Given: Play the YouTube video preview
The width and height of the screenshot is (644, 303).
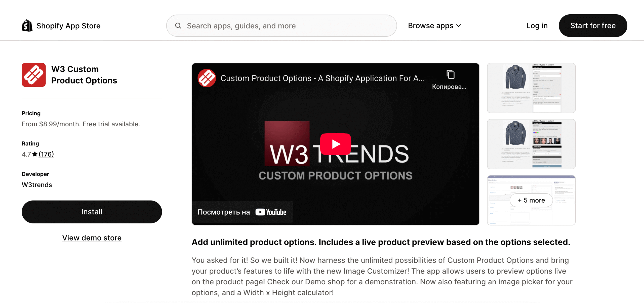Looking at the screenshot, I should click(335, 144).
